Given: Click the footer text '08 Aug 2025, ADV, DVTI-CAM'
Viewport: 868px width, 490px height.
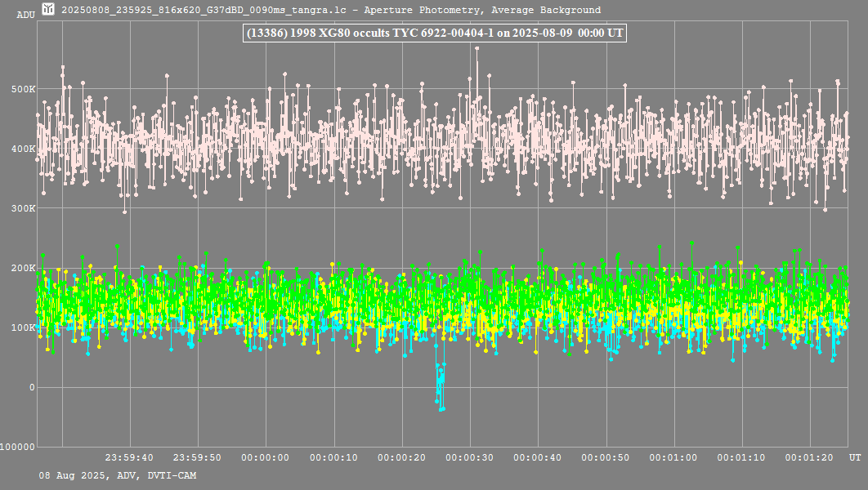Looking at the screenshot, I should point(118,475).
